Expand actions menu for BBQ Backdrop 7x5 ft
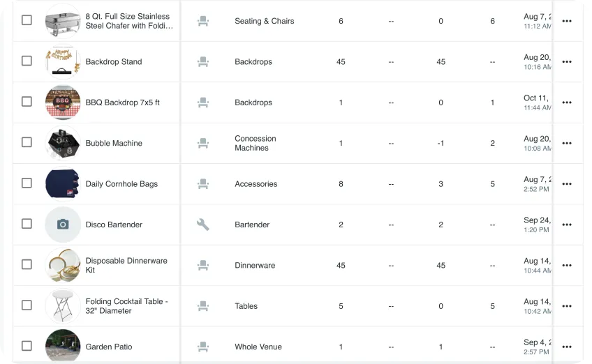 (x=566, y=103)
